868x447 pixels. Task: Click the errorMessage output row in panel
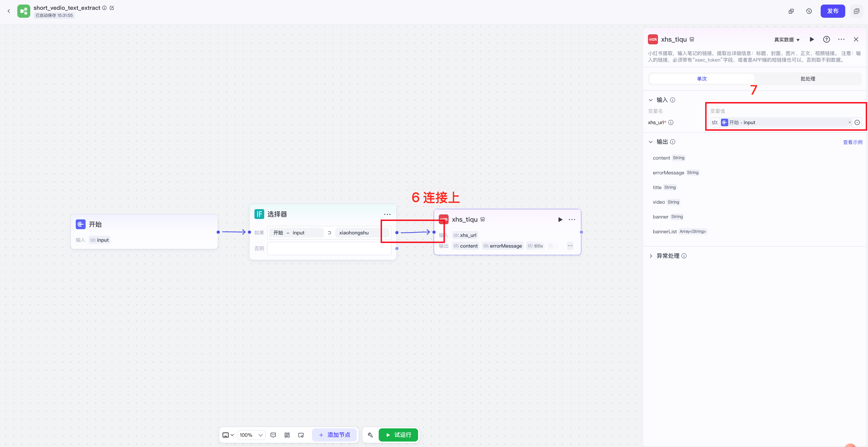pos(676,173)
